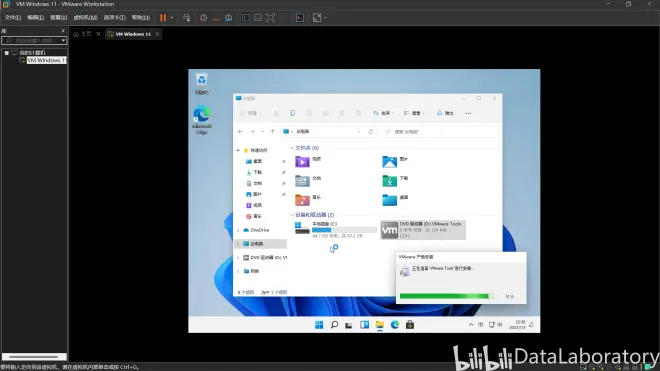This screenshot has height=371, width=660.
Task: Select local disk 本地磁盘 (C:) drive
Action: tap(335, 230)
